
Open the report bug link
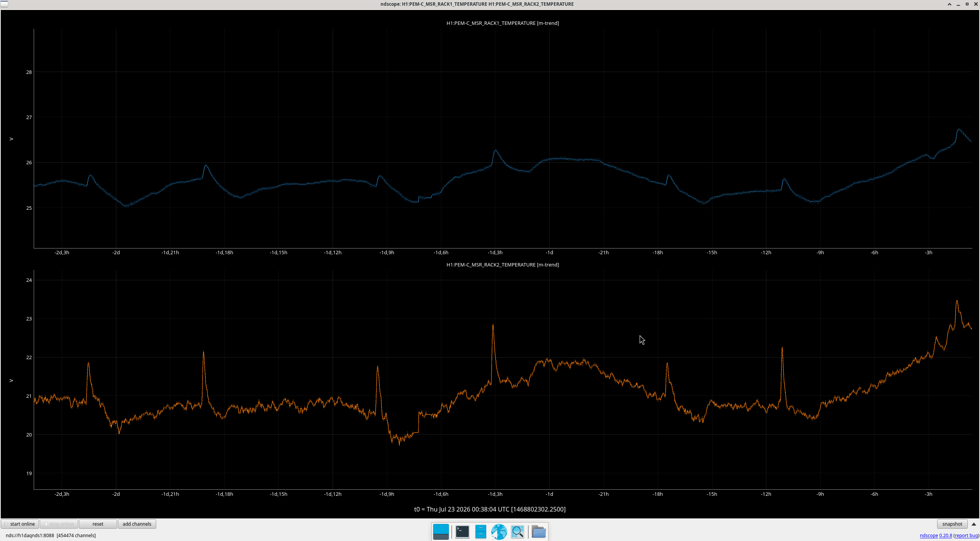click(x=966, y=535)
